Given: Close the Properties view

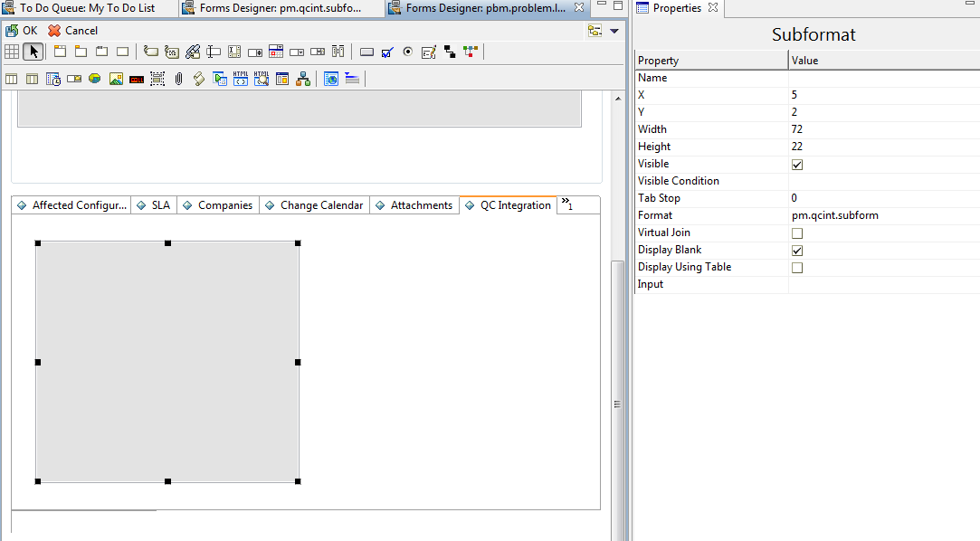Looking at the screenshot, I should click(713, 7).
